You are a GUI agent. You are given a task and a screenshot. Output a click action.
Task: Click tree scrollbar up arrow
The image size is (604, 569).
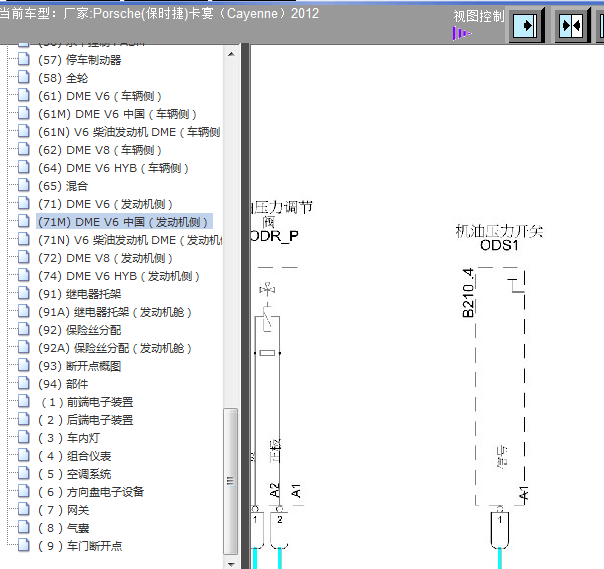231,54
